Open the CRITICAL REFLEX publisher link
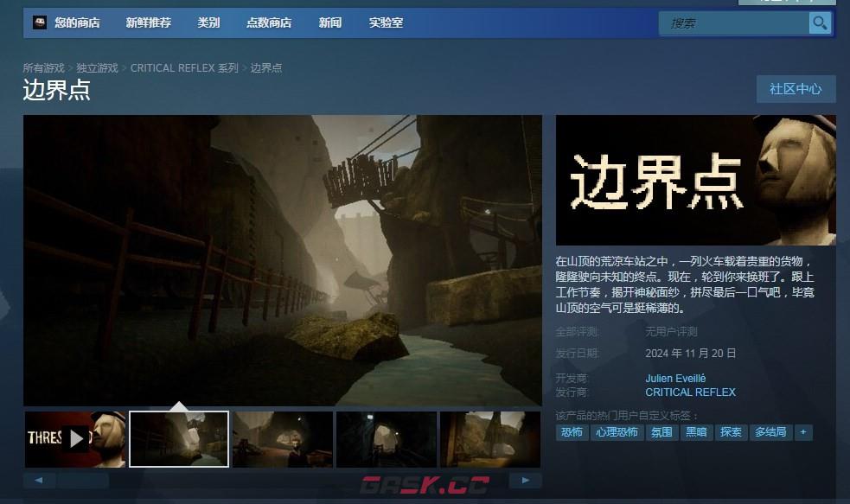The width and height of the screenshot is (850, 504). point(689,392)
